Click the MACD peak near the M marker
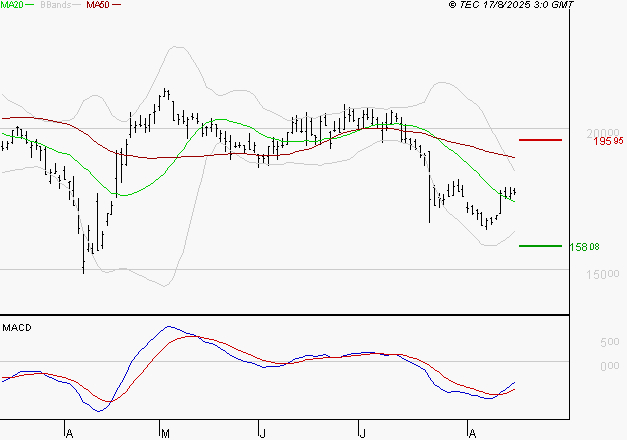 click(169, 327)
